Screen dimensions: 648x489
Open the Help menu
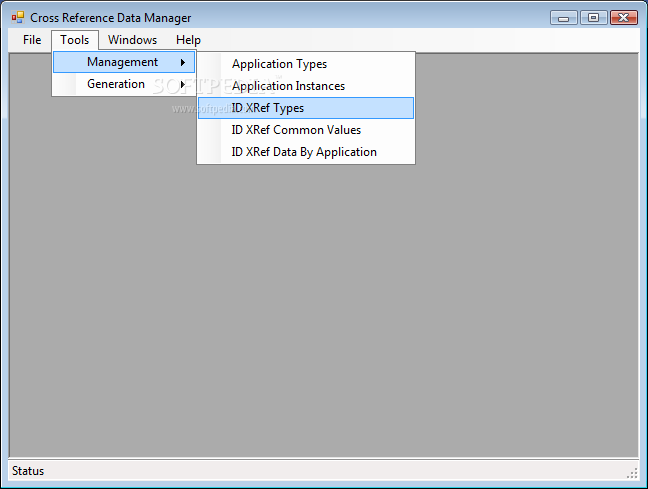188,40
